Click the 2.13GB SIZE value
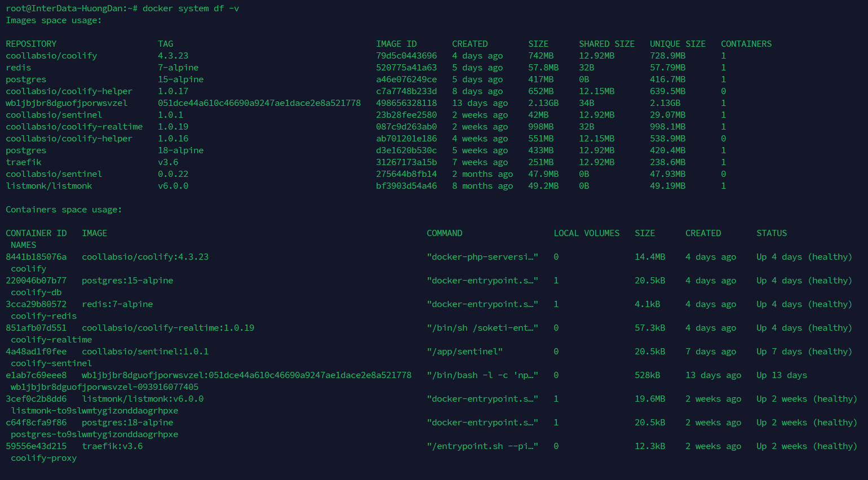The image size is (868, 480). pyautogui.click(x=543, y=103)
